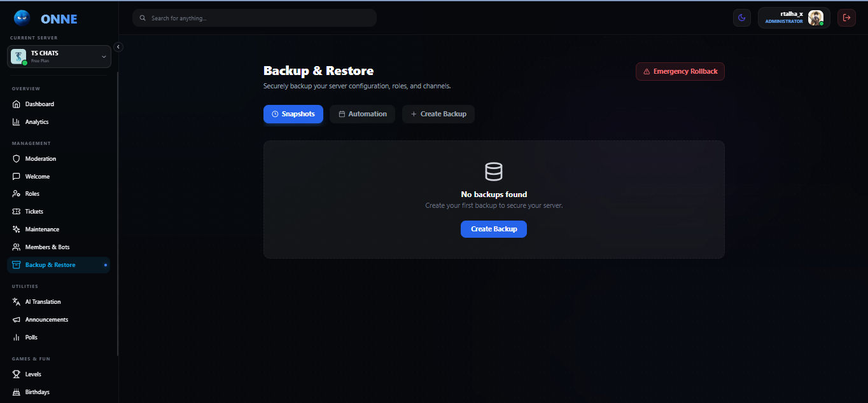
Task: Click blue Create Backup button in empty state
Action: tap(493, 229)
